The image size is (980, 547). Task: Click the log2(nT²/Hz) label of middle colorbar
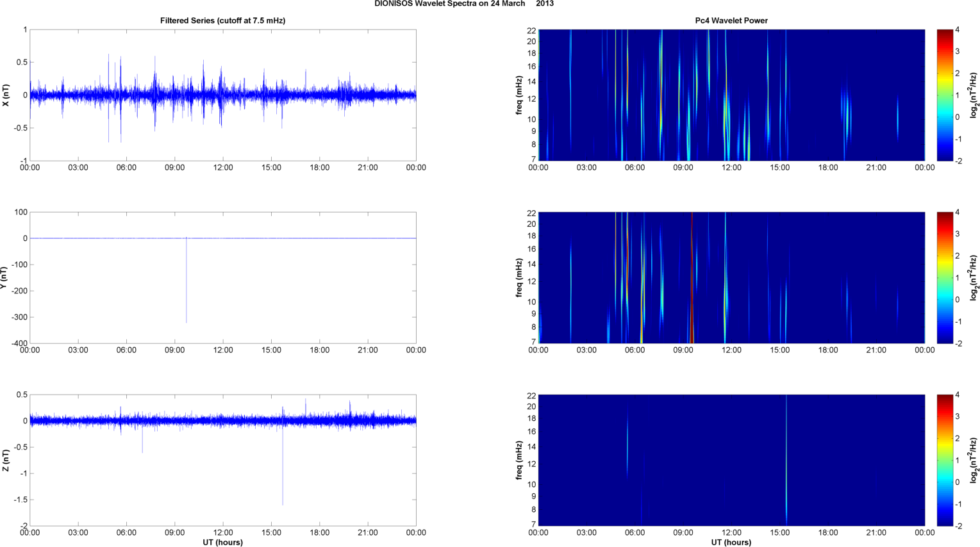(x=974, y=278)
